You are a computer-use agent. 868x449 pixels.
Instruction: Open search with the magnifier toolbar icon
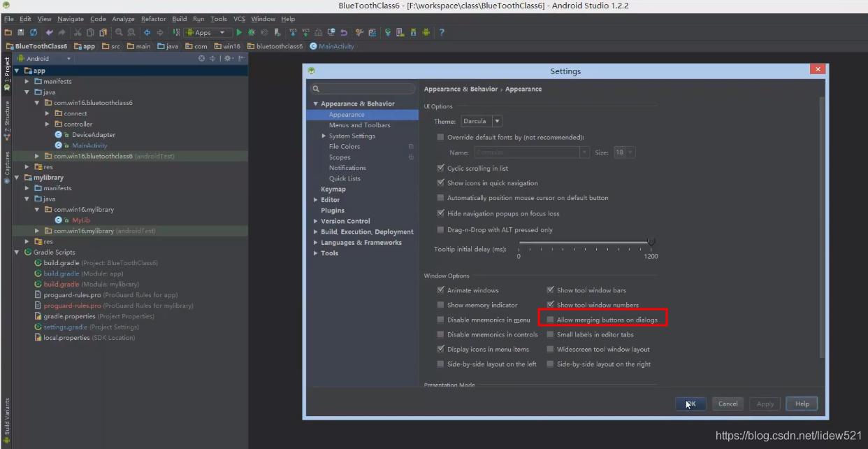point(119,32)
